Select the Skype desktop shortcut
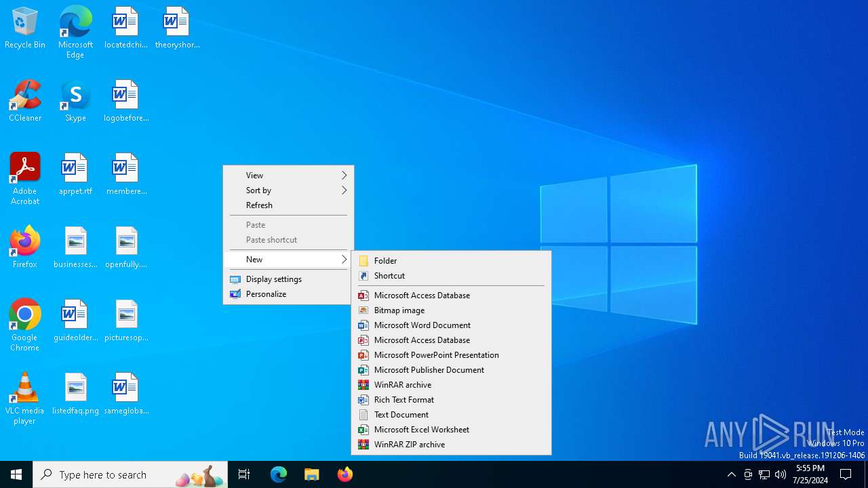Screen dimensions: 868x488 click(x=75, y=102)
